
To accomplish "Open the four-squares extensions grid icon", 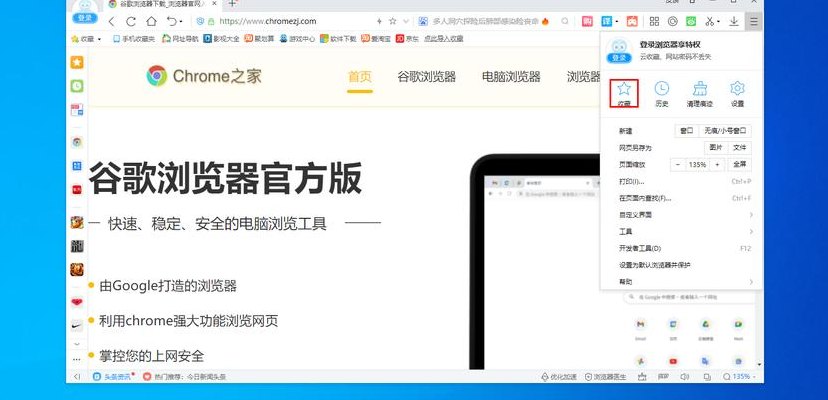I will click(x=654, y=21).
